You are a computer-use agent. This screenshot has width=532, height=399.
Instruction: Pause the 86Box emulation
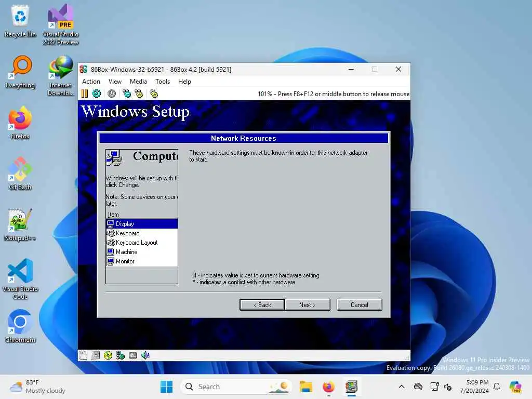tap(85, 94)
